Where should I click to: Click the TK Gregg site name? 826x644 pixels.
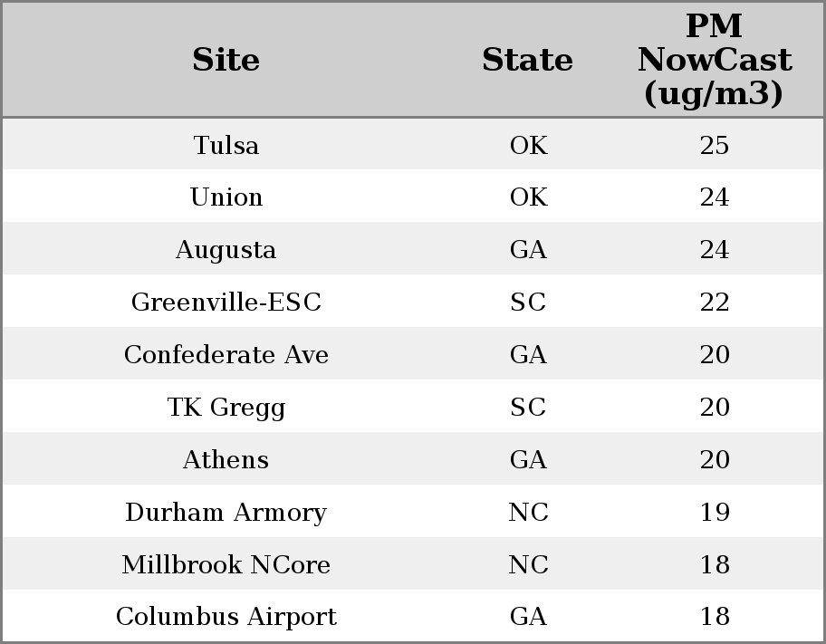[x=226, y=407]
